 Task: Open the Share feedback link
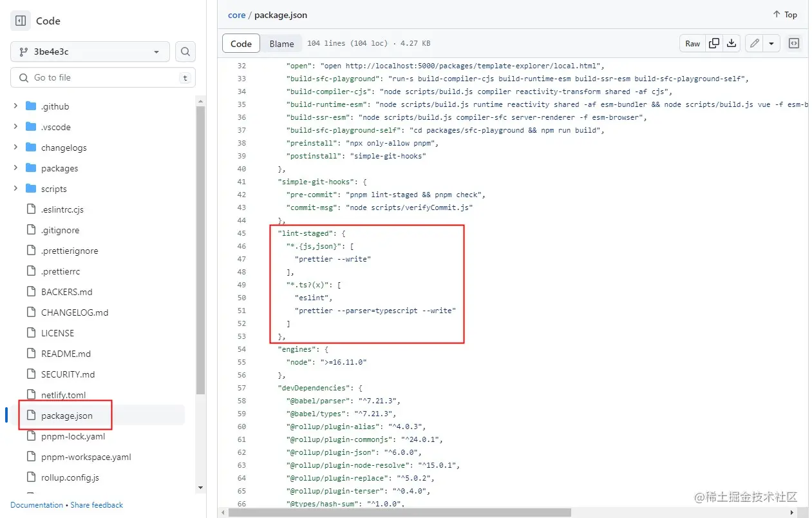97,505
